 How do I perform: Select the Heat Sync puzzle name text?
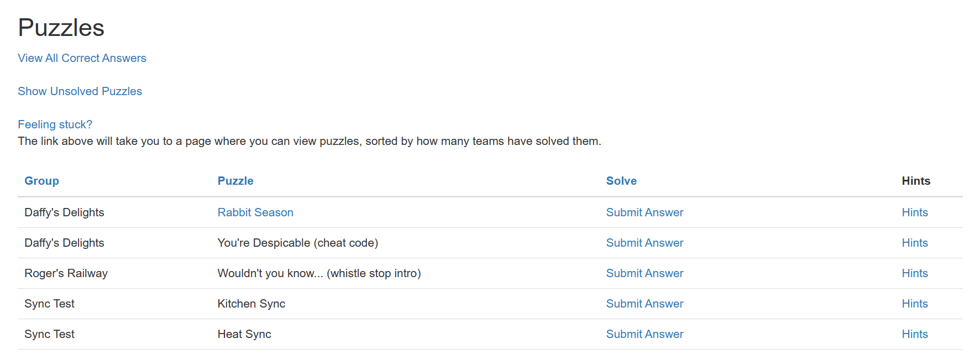pyautogui.click(x=244, y=334)
